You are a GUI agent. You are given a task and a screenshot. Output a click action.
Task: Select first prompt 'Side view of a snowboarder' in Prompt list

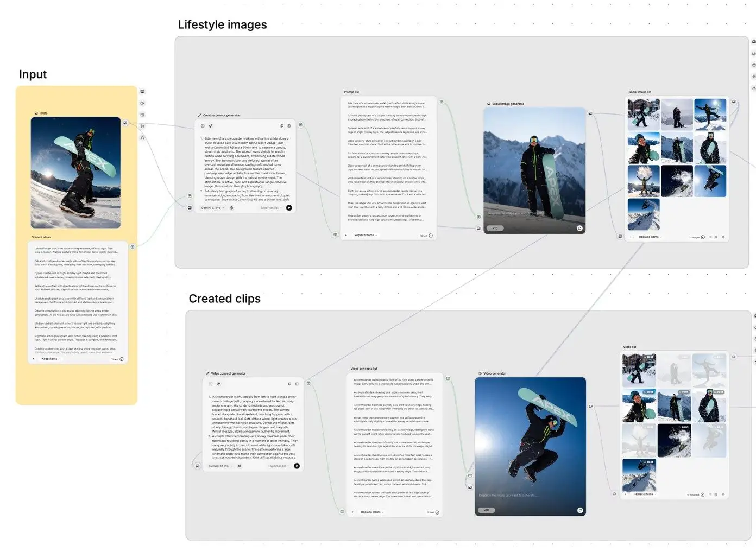(x=388, y=105)
